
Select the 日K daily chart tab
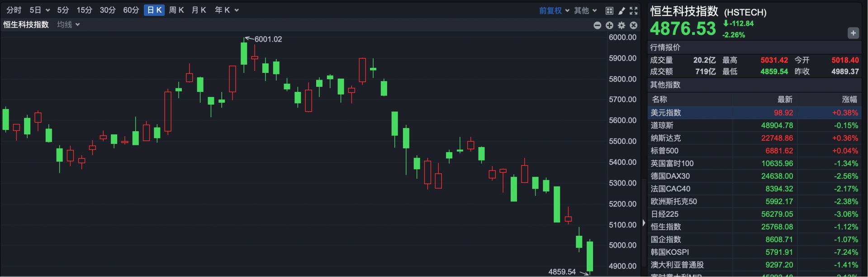click(154, 10)
